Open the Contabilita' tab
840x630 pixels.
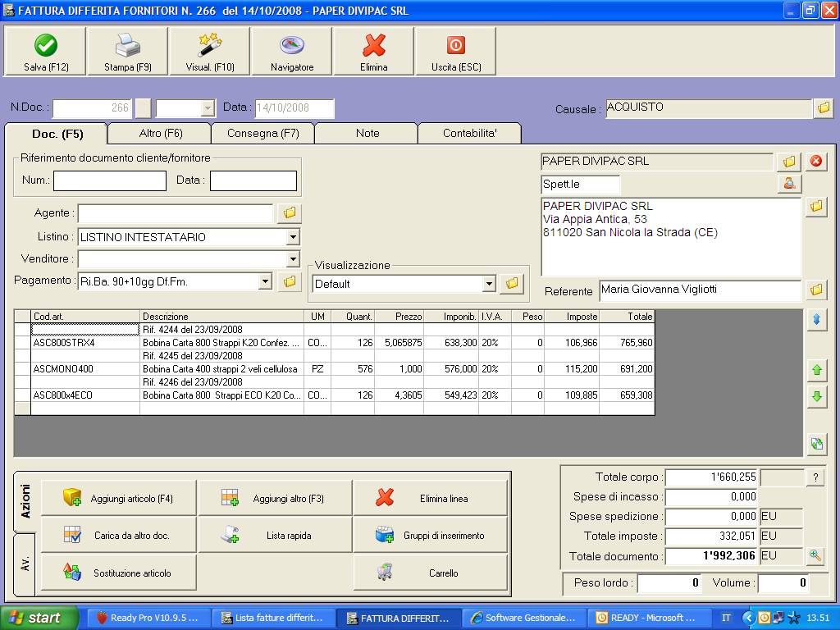pos(469,134)
